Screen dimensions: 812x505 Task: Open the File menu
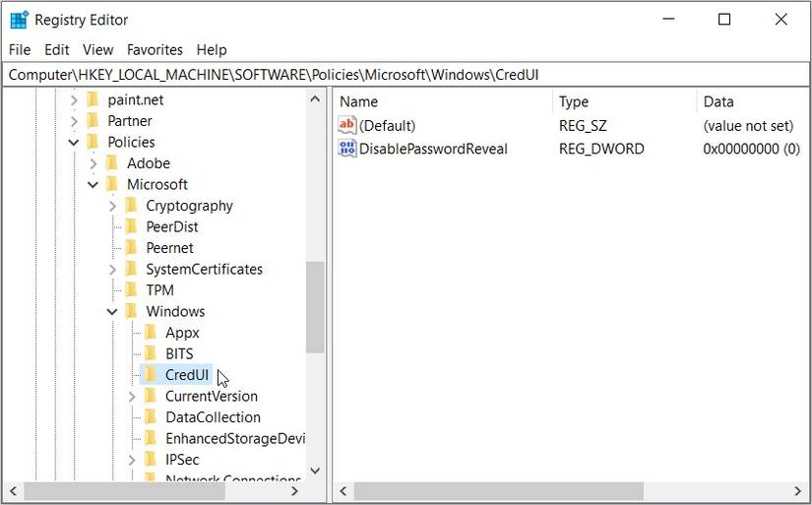click(20, 50)
